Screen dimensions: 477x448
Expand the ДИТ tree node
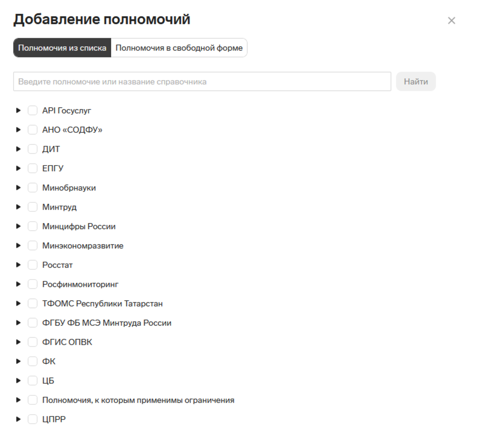tap(19, 149)
